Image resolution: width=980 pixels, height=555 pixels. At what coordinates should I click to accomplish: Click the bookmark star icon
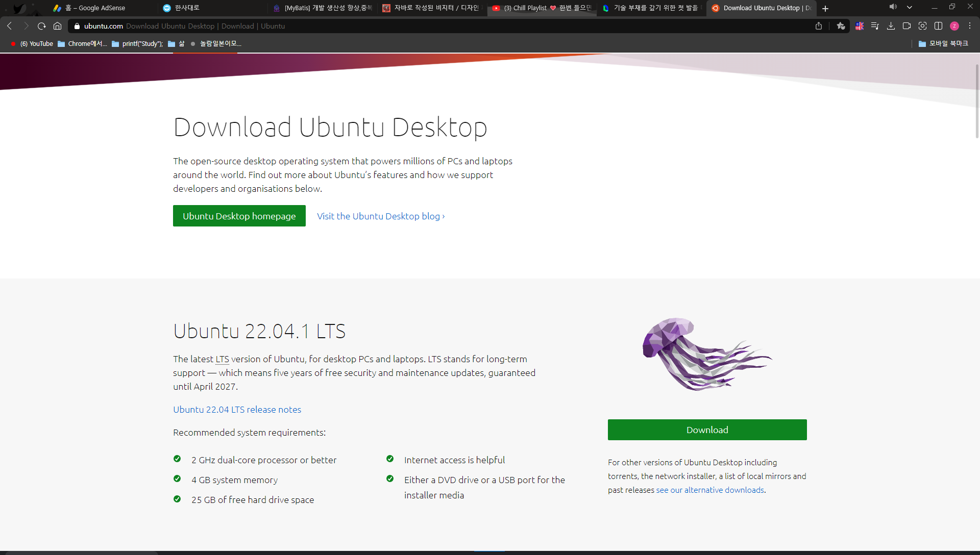[x=841, y=26]
